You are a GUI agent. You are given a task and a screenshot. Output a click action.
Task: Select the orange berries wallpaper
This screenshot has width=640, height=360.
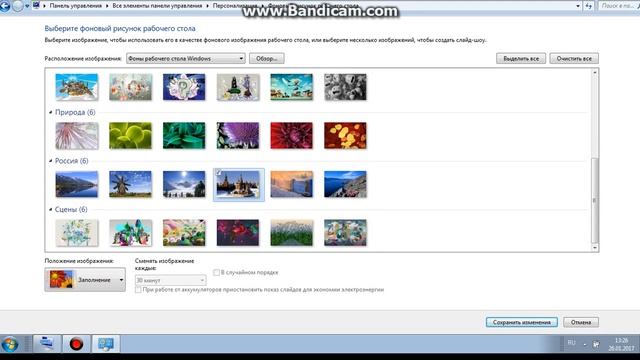[345, 136]
